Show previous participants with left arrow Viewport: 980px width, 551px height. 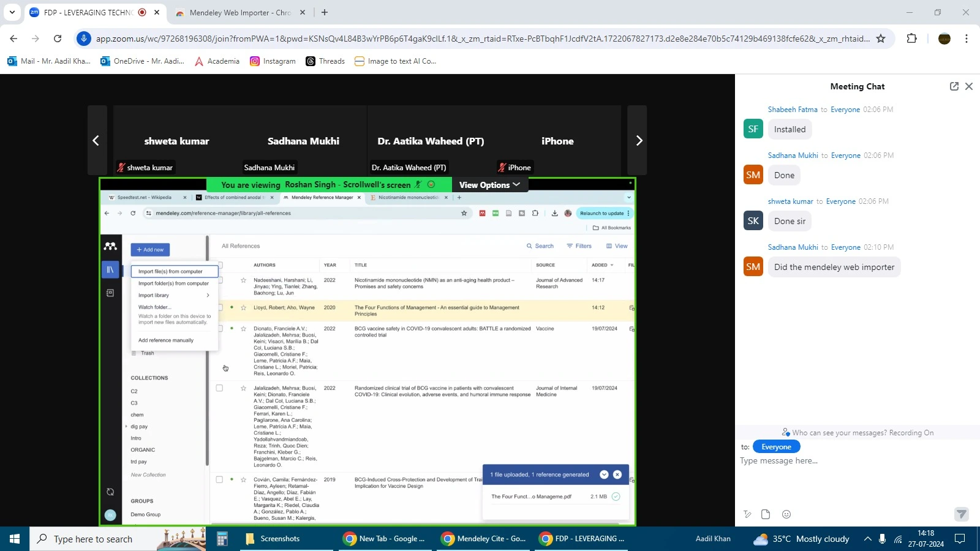96,141
